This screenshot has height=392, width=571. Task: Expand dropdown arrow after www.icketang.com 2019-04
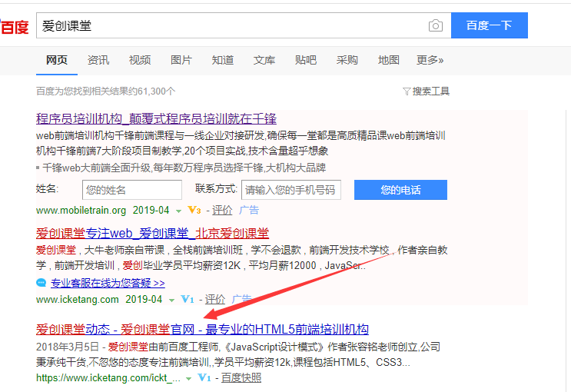click(x=171, y=301)
